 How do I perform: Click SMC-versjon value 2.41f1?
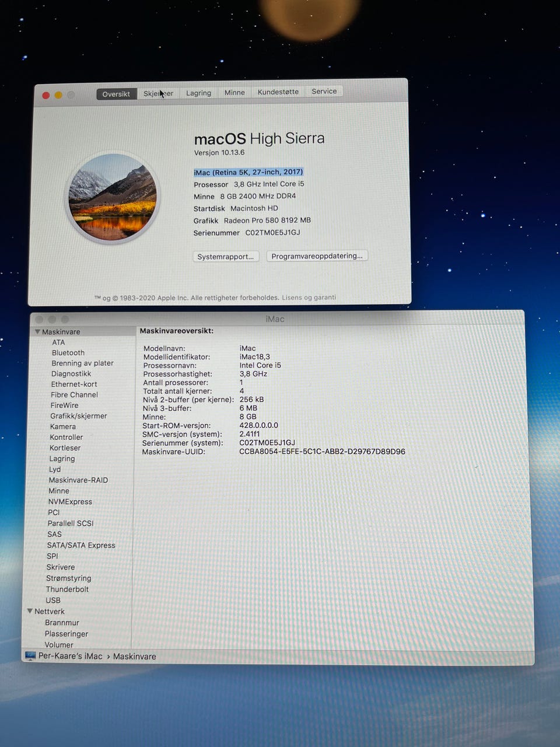pos(250,434)
